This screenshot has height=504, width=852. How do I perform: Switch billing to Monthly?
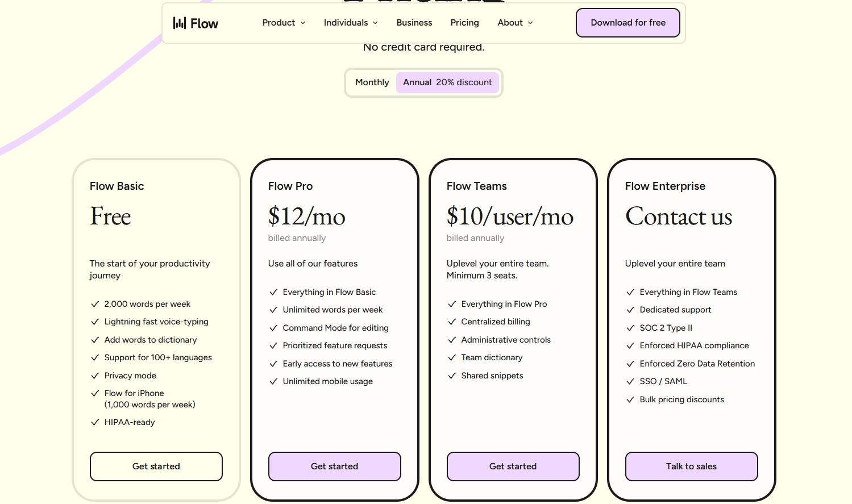coord(372,82)
